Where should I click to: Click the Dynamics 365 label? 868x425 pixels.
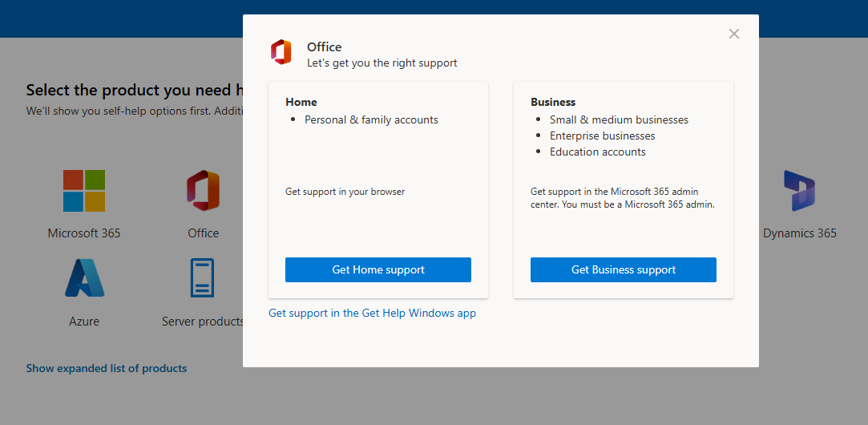pyautogui.click(x=799, y=233)
